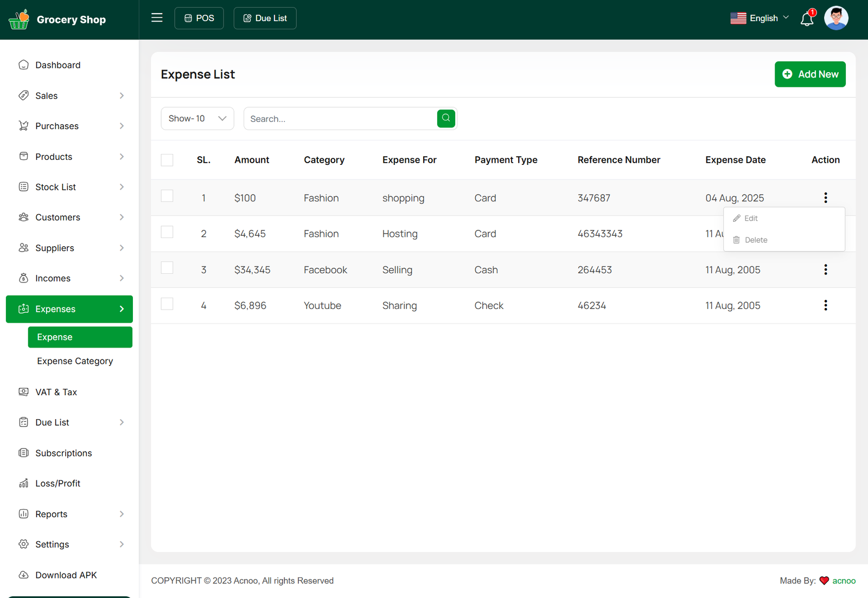Screen dimensions: 868x598
Task: Toggle the select-all checkbox in table header
Action: [167, 160]
